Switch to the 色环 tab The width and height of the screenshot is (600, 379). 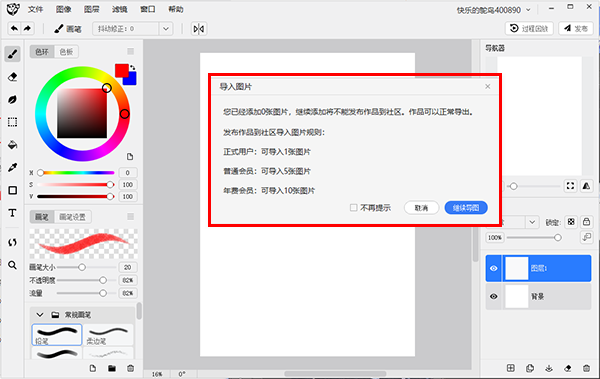pos(42,52)
